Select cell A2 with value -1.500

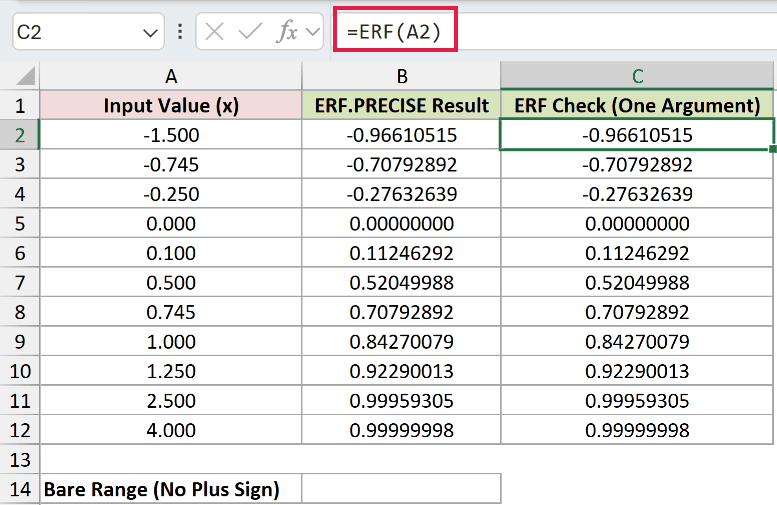point(170,135)
